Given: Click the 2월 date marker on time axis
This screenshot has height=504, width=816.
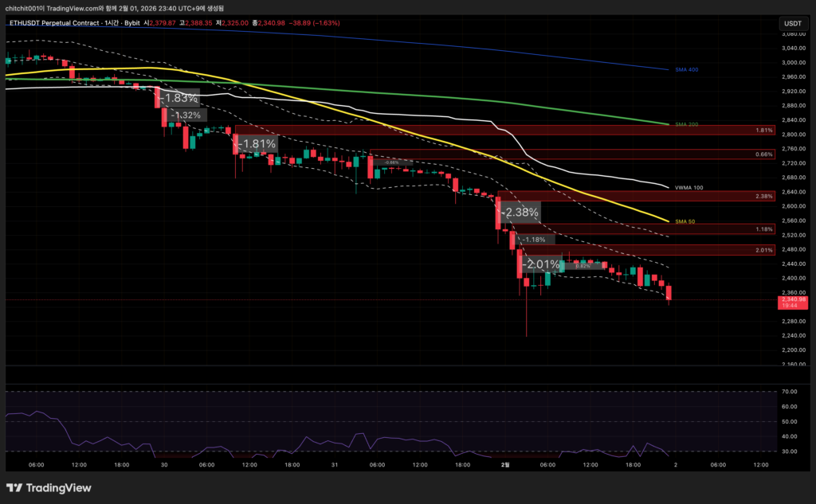Looking at the screenshot, I should (x=504, y=464).
